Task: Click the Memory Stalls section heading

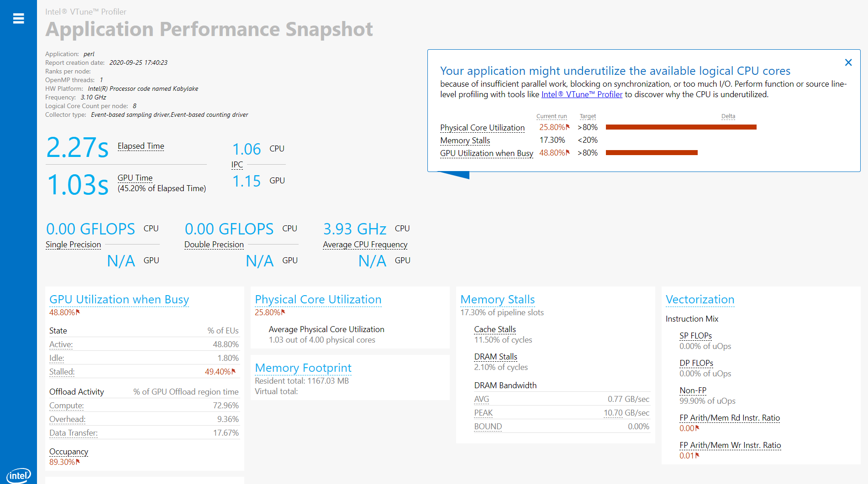Action: (497, 300)
